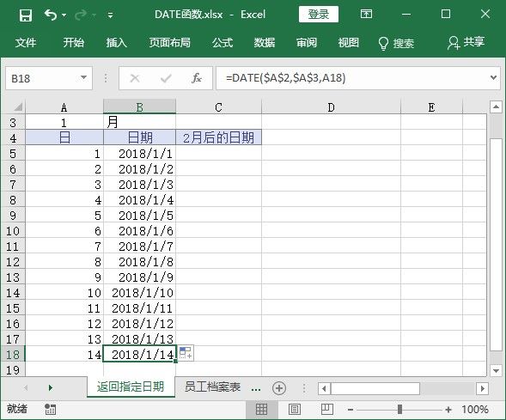Click the 登录 sign-in button
506x420 pixels.
point(319,15)
